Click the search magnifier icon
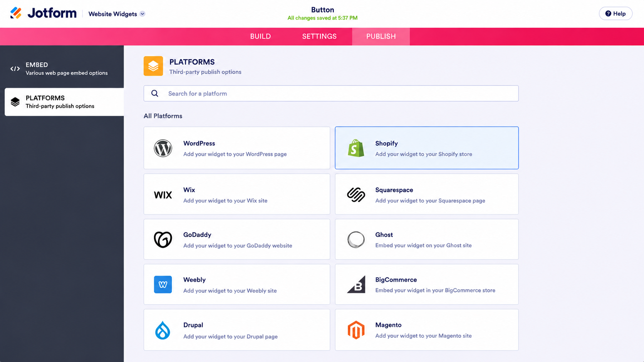The image size is (644, 362). (x=155, y=93)
